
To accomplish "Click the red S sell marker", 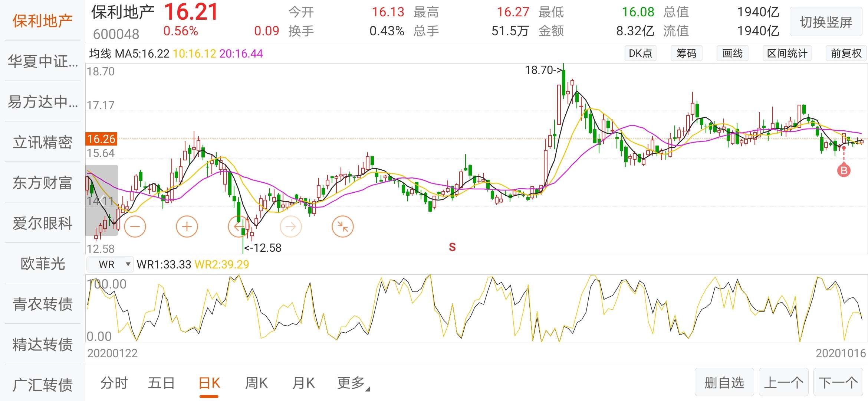I will (x=452, y=247).
